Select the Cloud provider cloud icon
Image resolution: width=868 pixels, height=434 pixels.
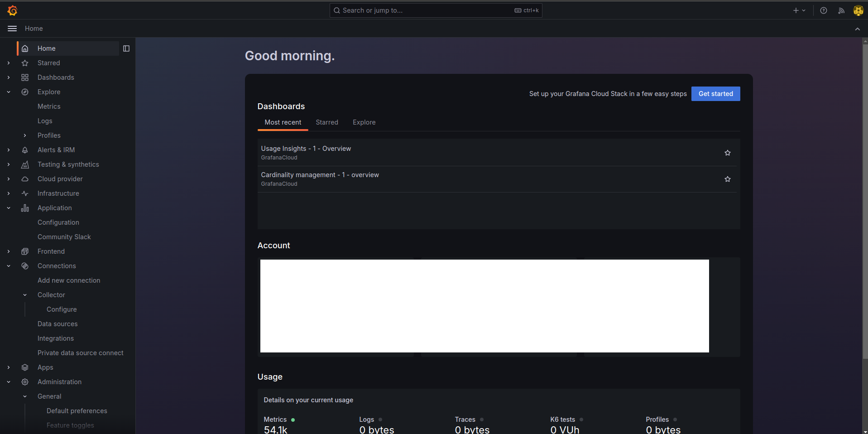click(x=25, y=179)
